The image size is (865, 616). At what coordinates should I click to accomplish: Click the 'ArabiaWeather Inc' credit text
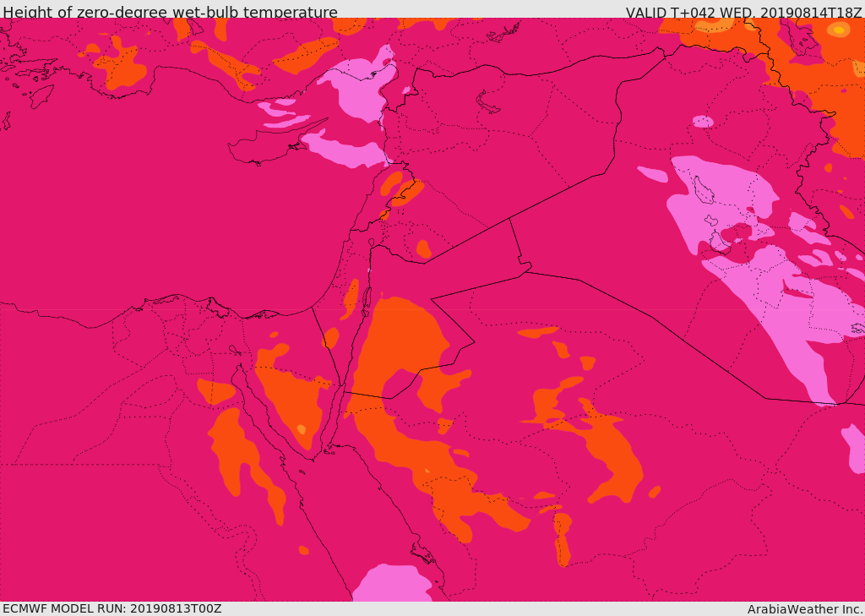805,609
